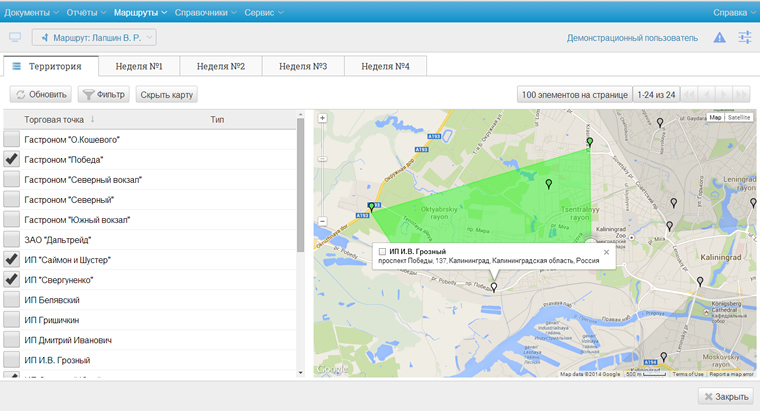Image resolution: width=760 pixels, height=411 pixels.
Task: Check the Гастроном "О.Кошевого" checkbox
Action: tap(12, 140)
